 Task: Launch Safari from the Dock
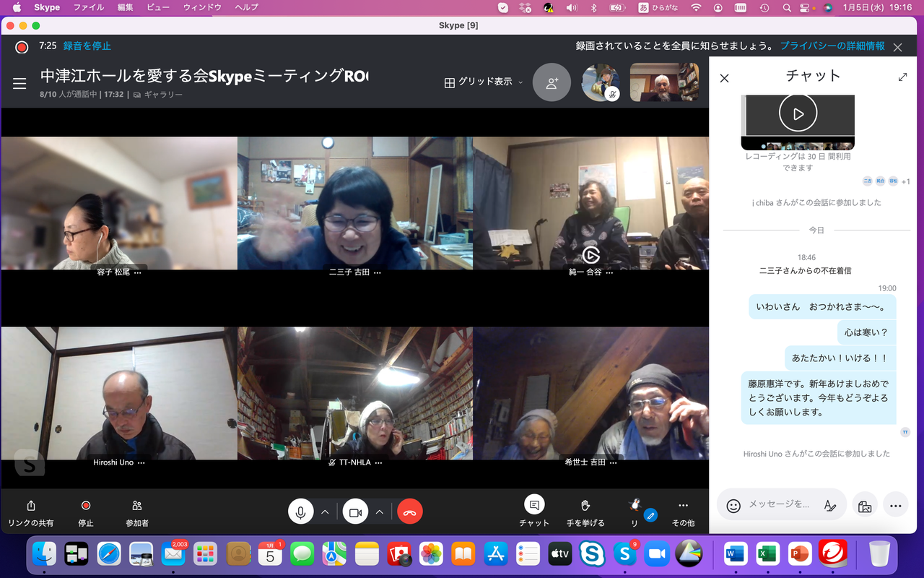click(x=109, y=554)
